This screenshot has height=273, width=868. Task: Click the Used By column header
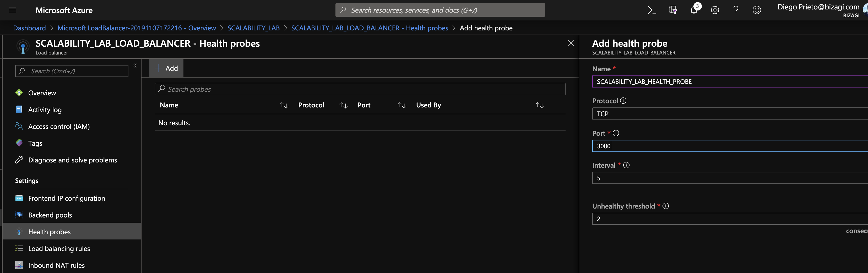tap(428, 105)
